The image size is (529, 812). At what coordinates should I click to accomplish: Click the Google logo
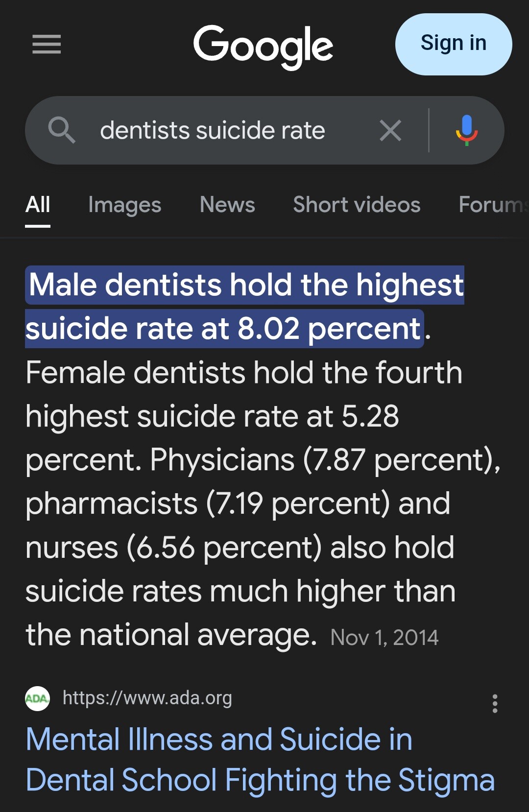(x=264, y=47)
